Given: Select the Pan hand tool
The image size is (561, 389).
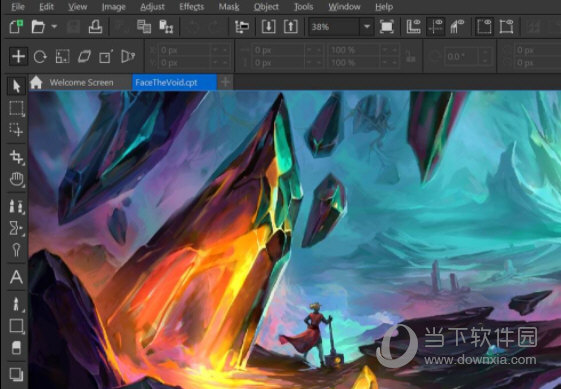Looking at the screenshot, I should tap(16, 179).
